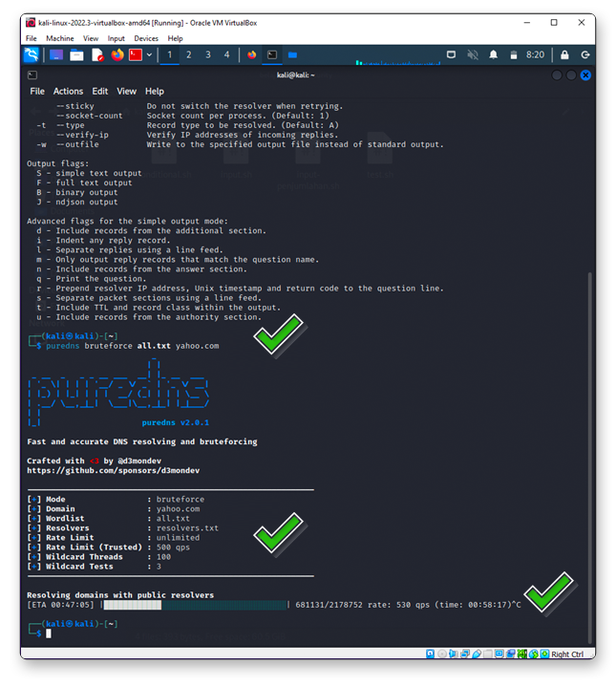
Task: Click the show desktop icon in panel
Action: [x=56, y=54]
